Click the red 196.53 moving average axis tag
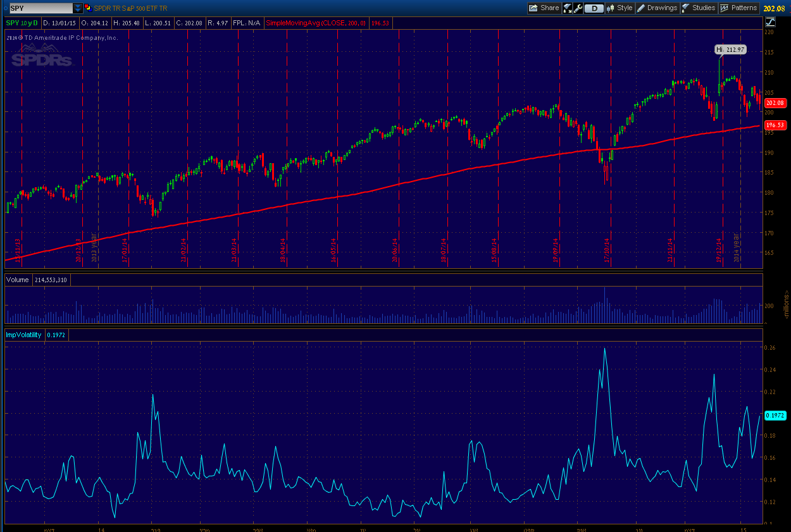 (775, 125)
